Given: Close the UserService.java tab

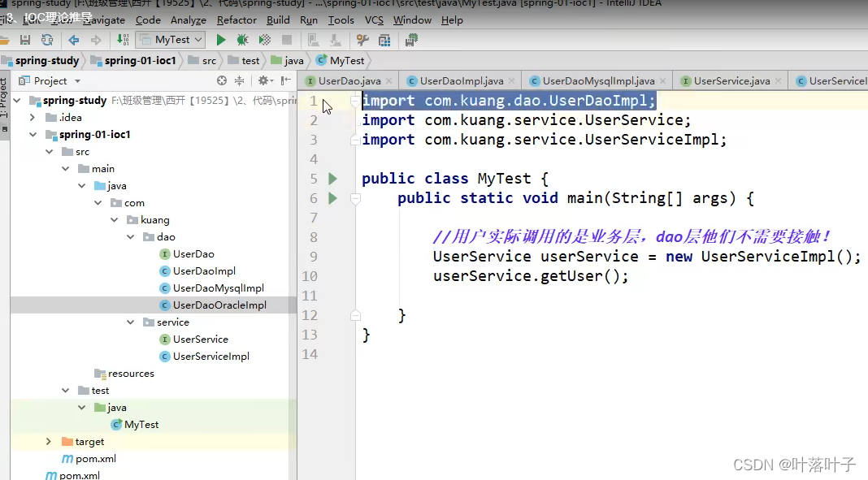Looking at the screenshot, I should click(x=778, y=81).
